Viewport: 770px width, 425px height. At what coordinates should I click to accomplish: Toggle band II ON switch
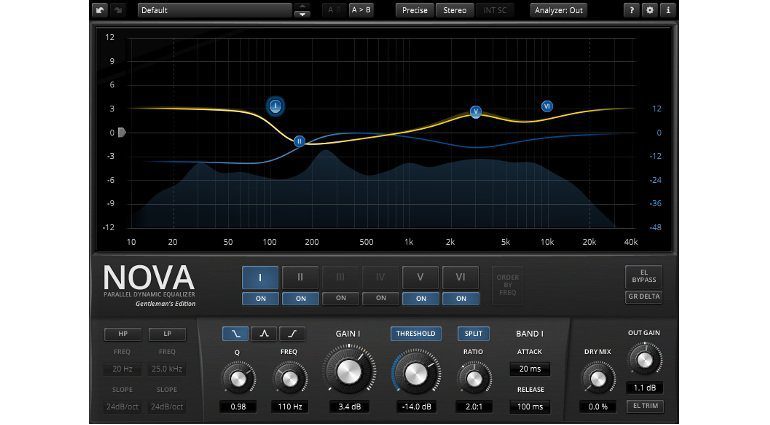[x=301, y=298]
